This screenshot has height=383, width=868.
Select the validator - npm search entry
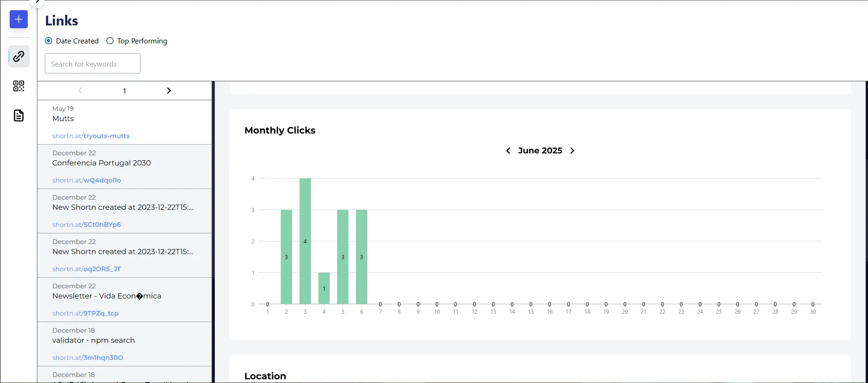click(93, 340)
